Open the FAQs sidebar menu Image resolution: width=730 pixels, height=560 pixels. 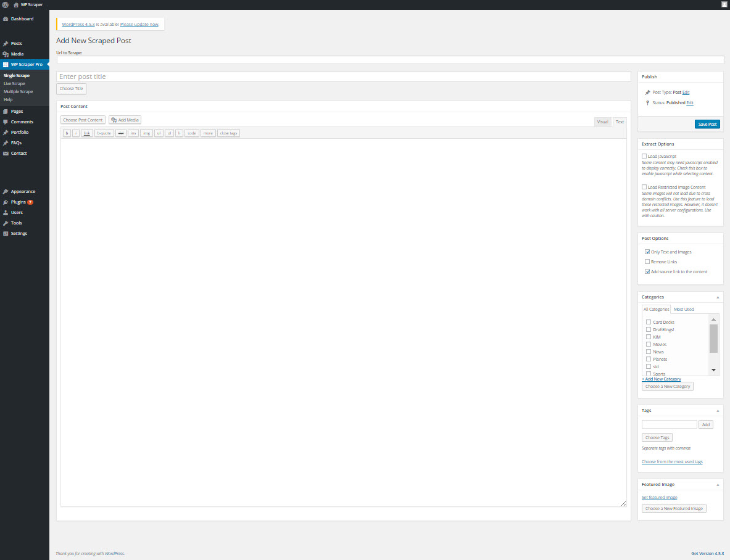click(x=16, y=143)
